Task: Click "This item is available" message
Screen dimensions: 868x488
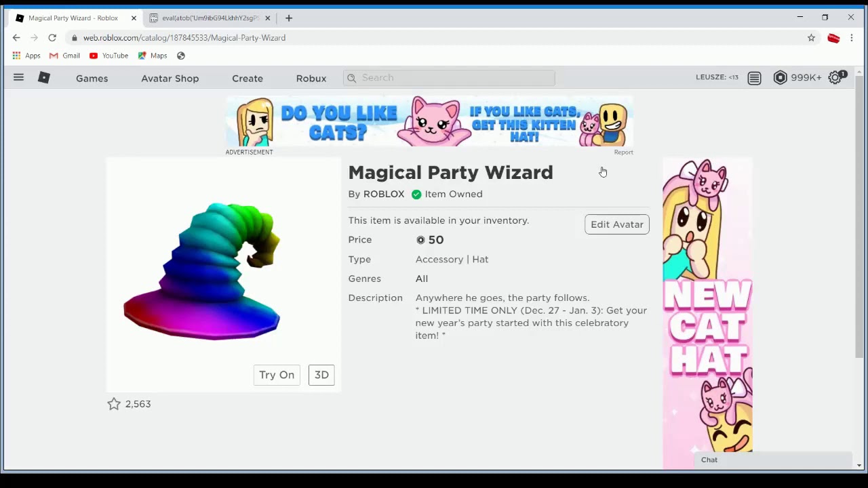Action: [x=439, y=220]
